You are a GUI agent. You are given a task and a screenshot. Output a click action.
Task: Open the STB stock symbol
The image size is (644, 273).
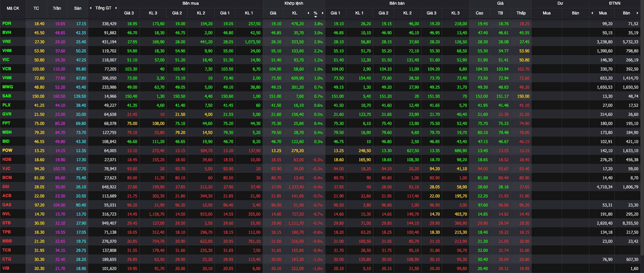point(6,223)
